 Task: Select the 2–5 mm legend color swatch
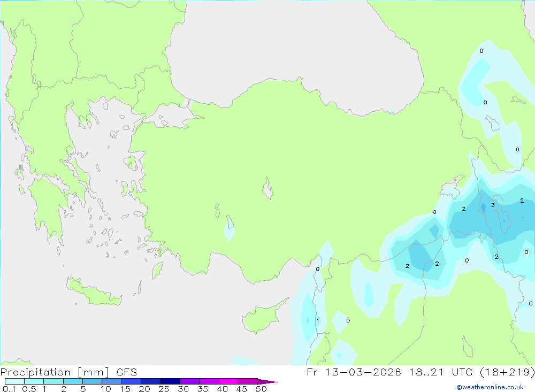(73, 381)
